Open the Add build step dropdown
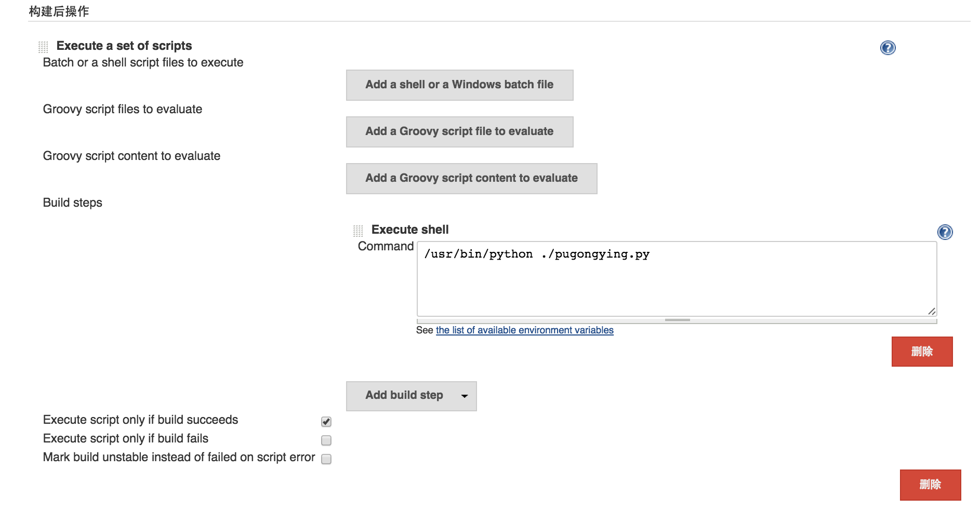Screen dimensions: 980x510 pyautogui.click(x=404, y=396)
